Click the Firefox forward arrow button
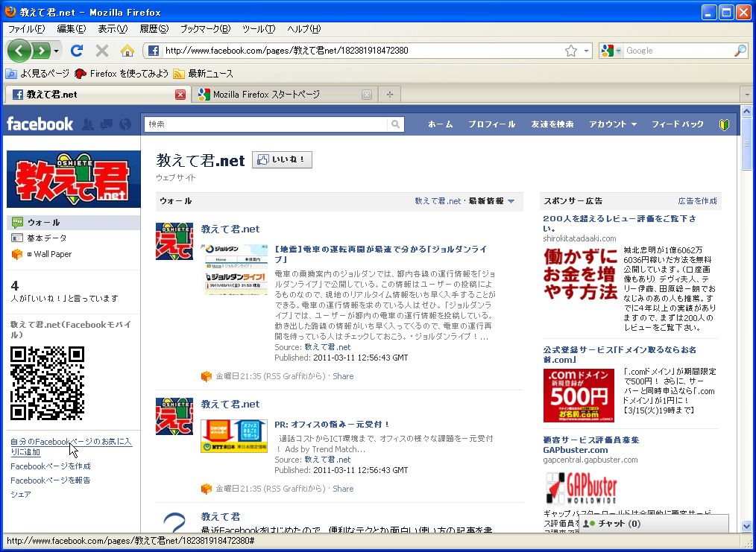 tap(42, 51)
